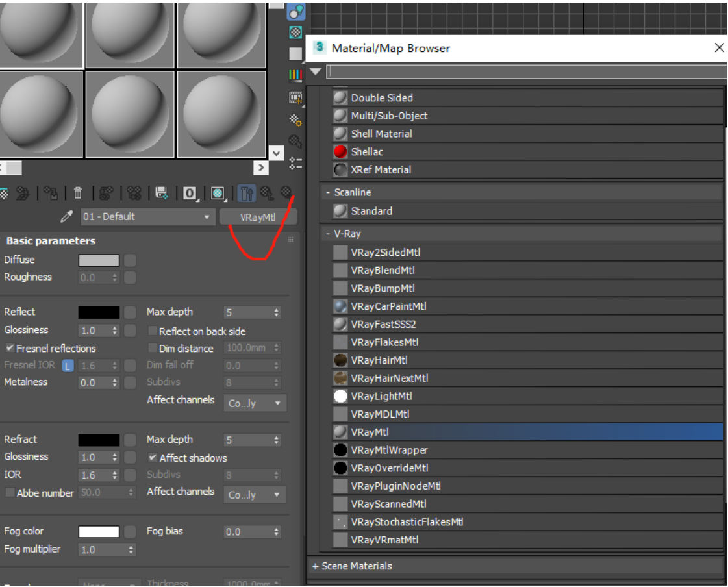Click the Material/Map Browser search field
Viewport: 728px width, 587px height.
[525, 71]
